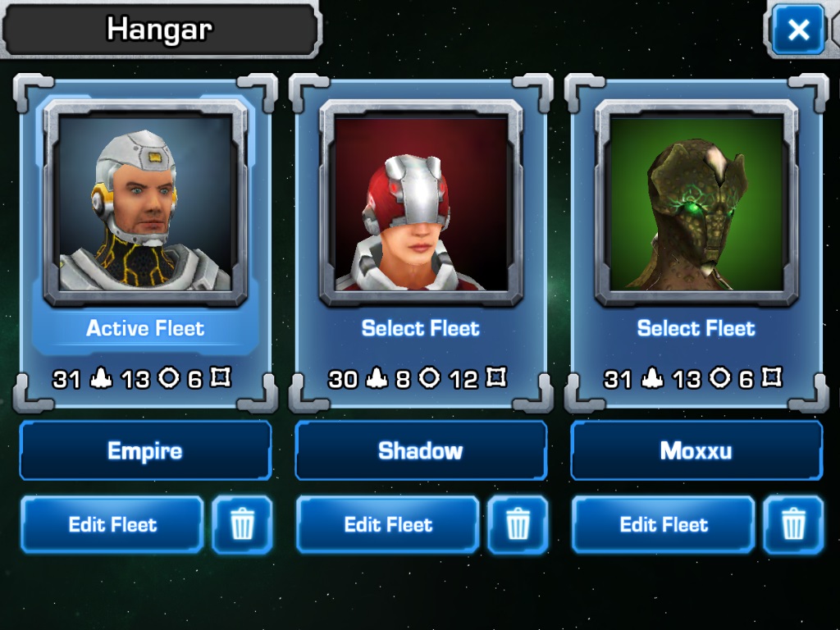Viewport: 840px width, 630px height.
Task: Click the Active Fleet label on Empire
Action: tap(145, 328)
